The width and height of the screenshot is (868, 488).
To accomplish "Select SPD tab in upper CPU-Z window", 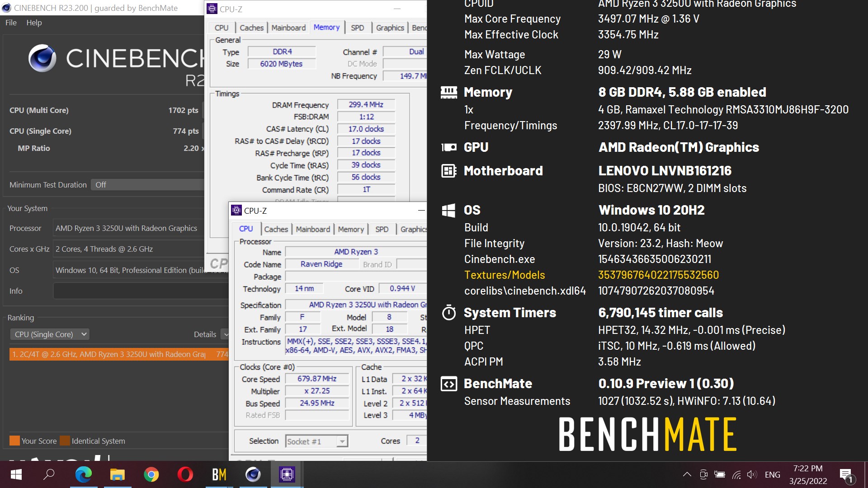I will click(357, 28).
